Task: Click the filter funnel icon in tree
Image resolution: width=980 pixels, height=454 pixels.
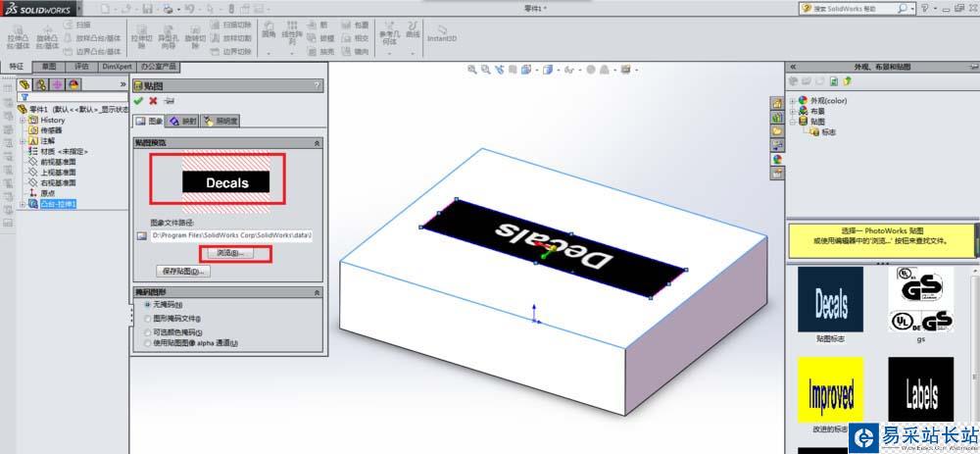Action: [24, 97]
